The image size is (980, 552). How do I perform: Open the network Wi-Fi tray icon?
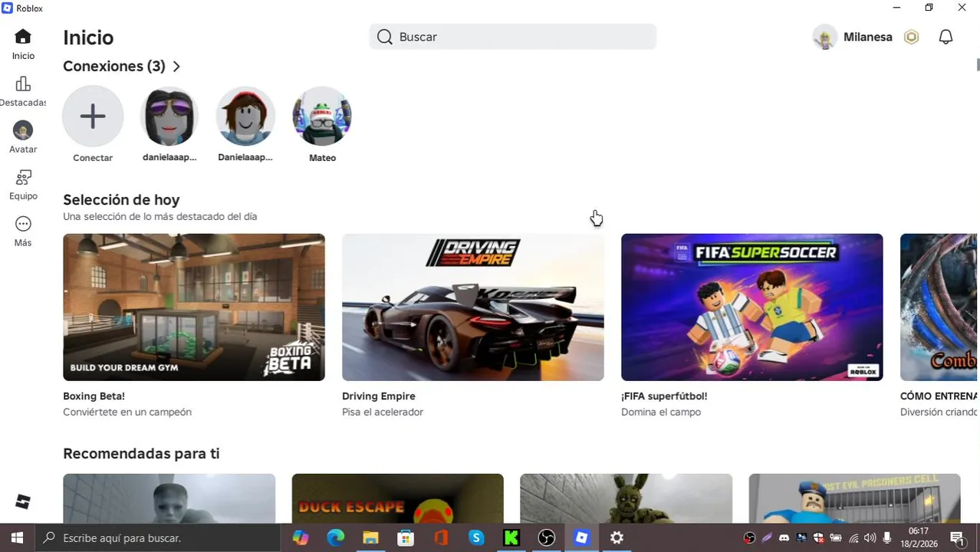pos(853,538)
